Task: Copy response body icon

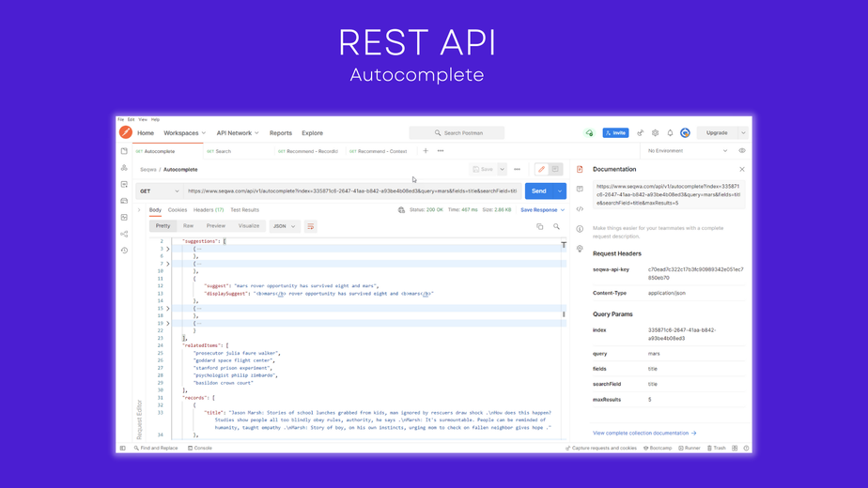Action: [x=540, y=226]
